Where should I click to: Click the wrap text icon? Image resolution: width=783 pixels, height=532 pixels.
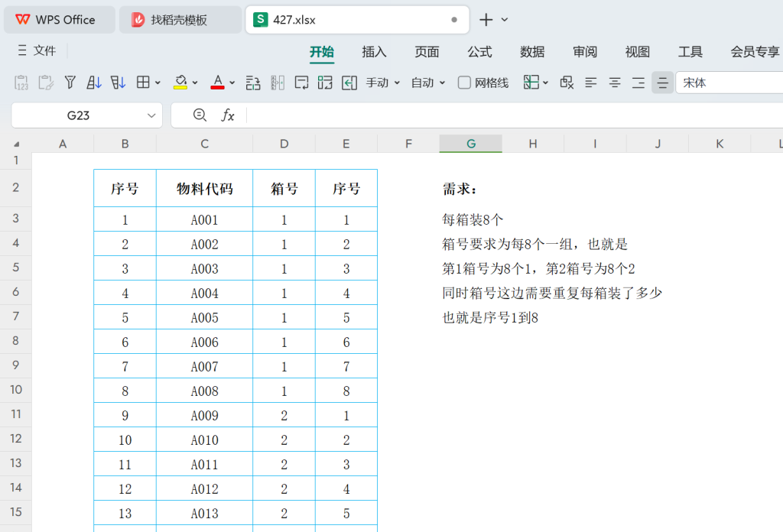301,83
